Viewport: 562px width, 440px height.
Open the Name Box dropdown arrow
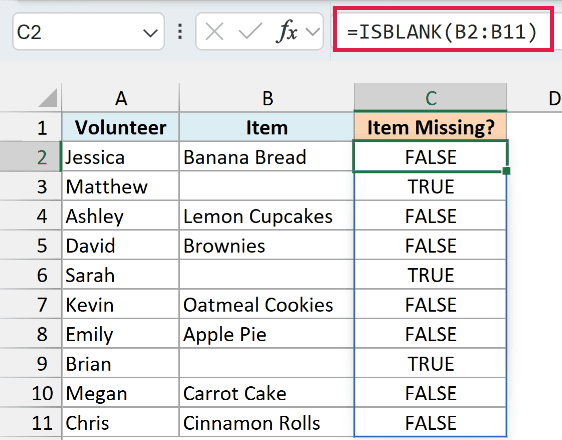pos(150,33)
